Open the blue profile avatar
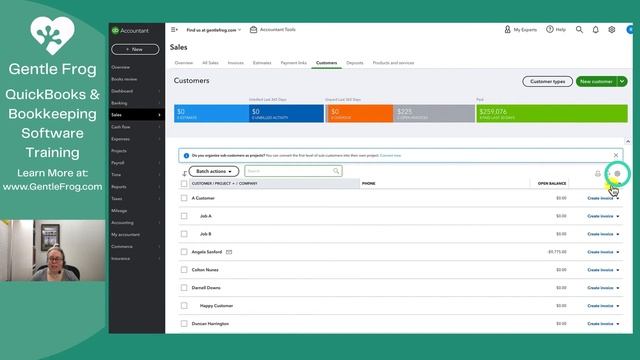Image resolution: width=640 pixels, height=360 pixels. click(x=630, y=30)
